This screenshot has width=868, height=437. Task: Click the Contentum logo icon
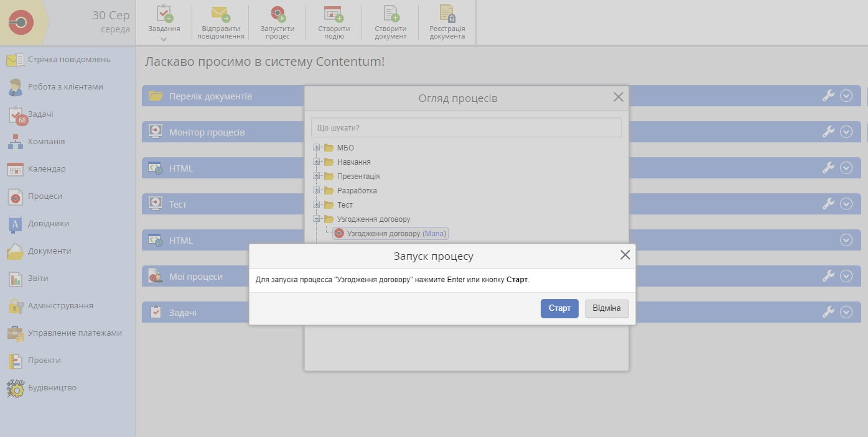pyautogui.click(x=21, y=22)
